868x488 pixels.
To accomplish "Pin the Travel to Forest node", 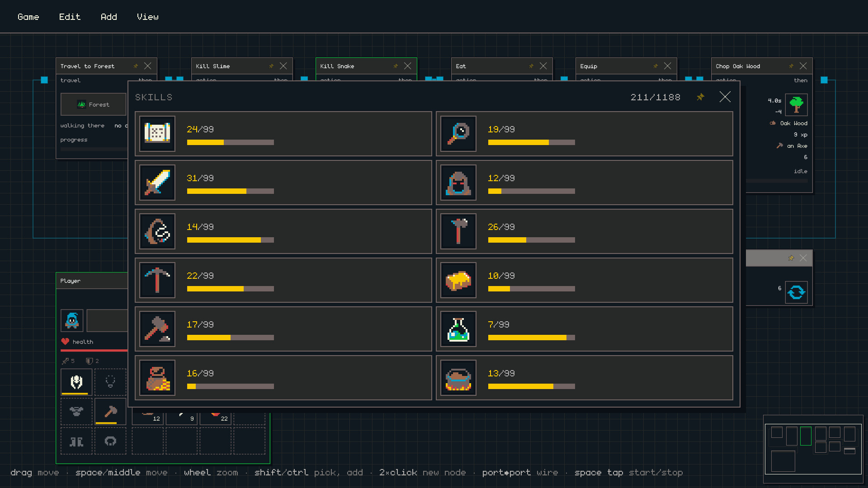I will (136, 66).
